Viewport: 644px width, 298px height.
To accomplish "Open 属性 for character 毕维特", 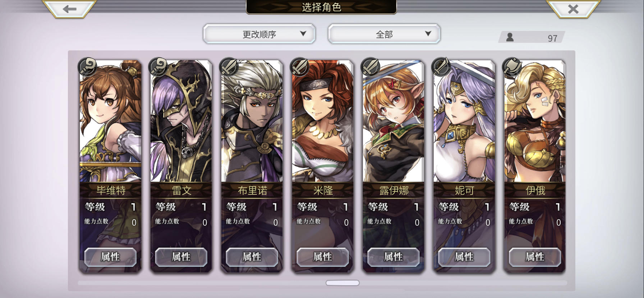I will [110, 257].
